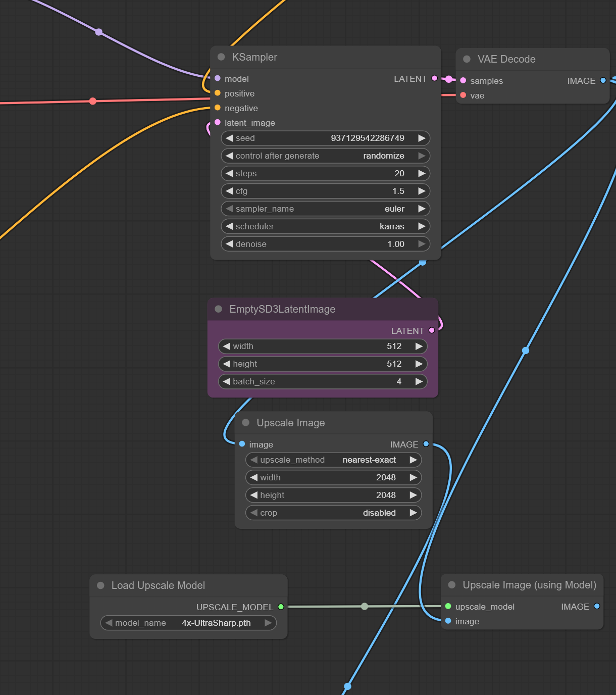The width and height of the screenshot is (616, 695).
Task: Collapse the VAE Decode node via title dot
Action: [x=467, y=59]
